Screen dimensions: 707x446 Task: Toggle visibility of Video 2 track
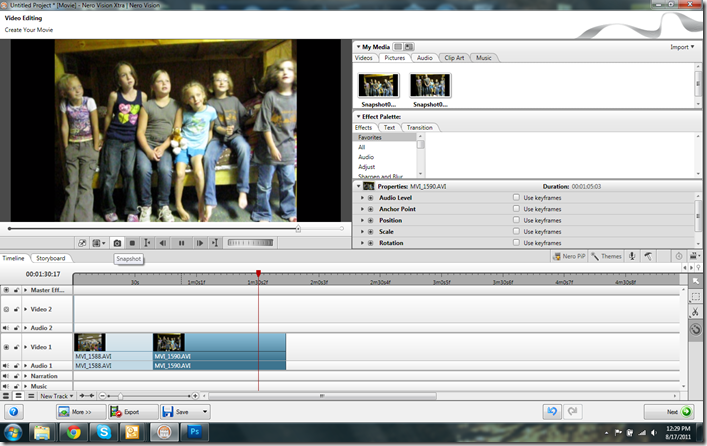coord(6,309)
